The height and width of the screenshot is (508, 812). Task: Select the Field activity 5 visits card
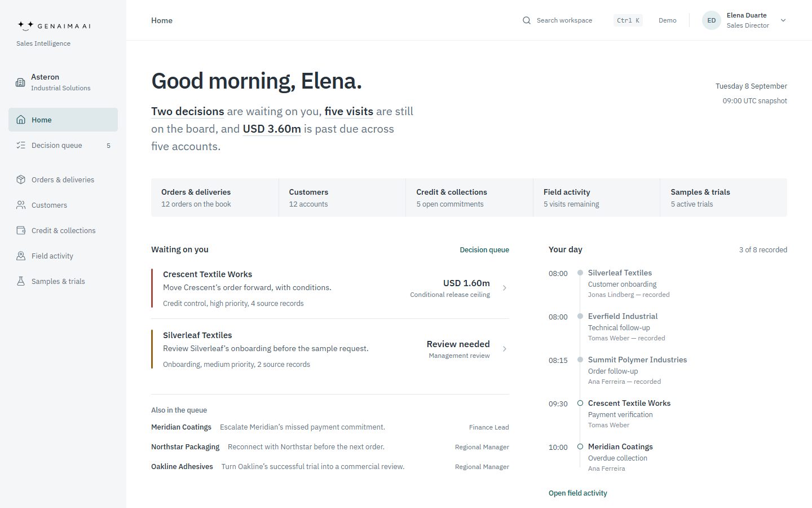tap(597, 198)
